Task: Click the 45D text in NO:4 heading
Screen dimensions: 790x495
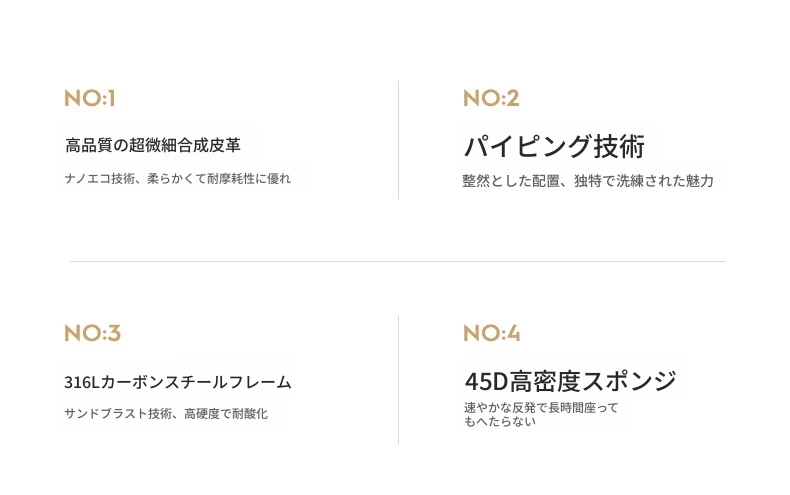Action: (x=486, y=381)
